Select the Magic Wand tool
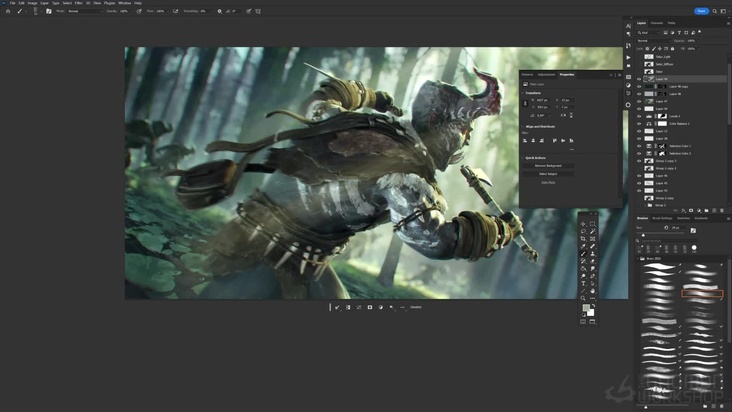 592,231
